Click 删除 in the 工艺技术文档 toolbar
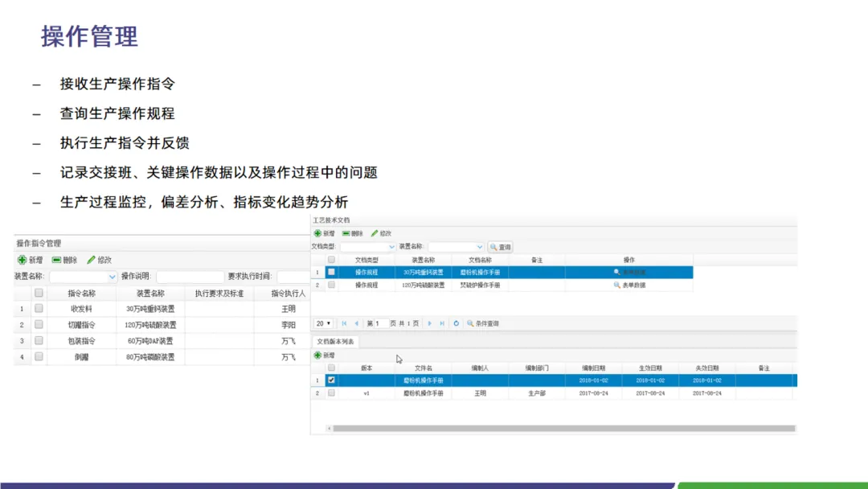The image size is (868, 489). click(x=353, y=233)
